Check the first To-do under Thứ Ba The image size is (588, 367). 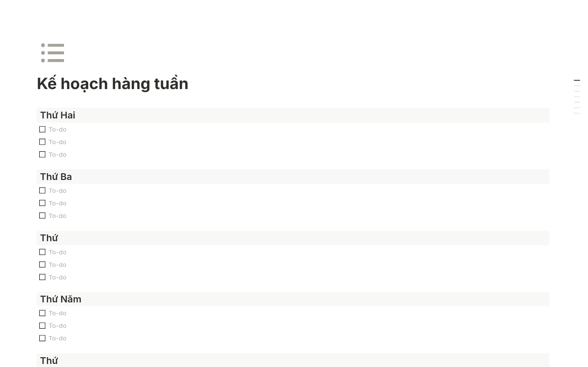point(42,191)
